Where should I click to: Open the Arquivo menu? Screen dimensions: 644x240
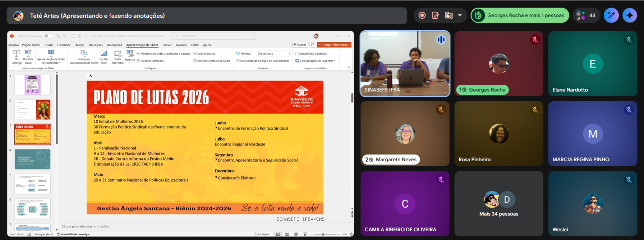click(13, 45)
